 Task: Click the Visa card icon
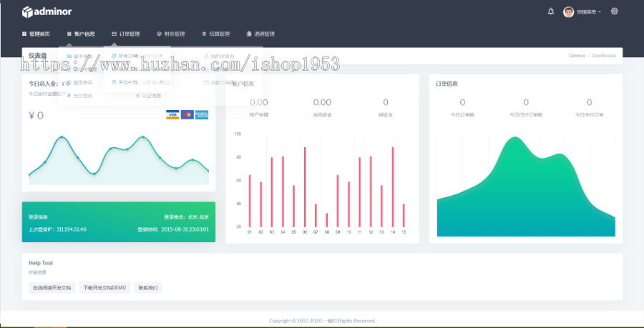coord(172,115)
